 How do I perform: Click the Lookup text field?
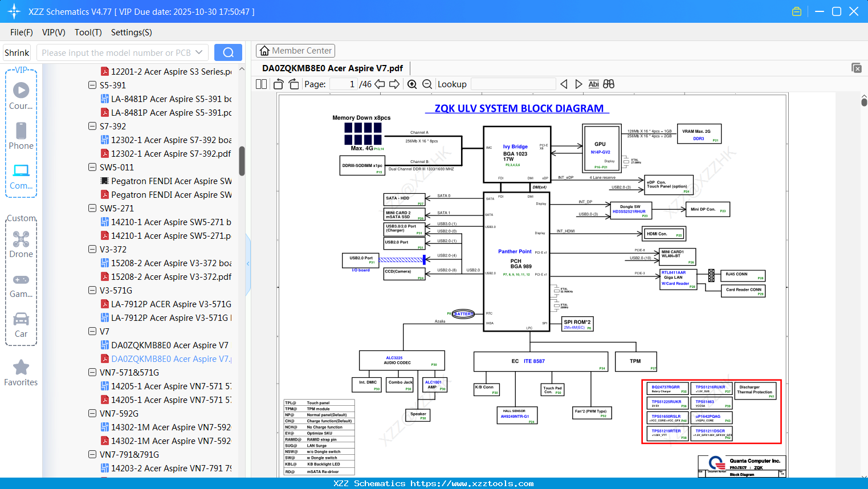coord(514,84)
